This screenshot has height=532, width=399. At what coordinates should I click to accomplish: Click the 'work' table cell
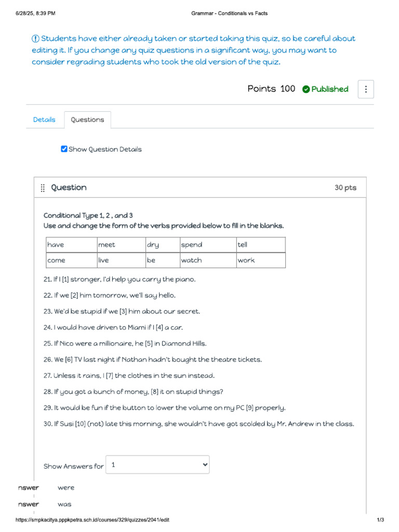pyautogui.click(x=261, y=260)
